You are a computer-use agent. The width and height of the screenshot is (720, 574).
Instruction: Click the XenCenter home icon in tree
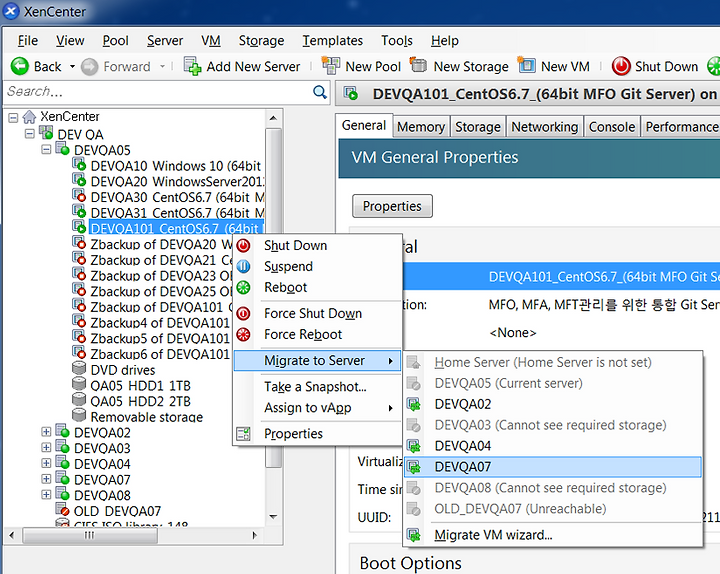pyautogui.click(x=29, y=117)
